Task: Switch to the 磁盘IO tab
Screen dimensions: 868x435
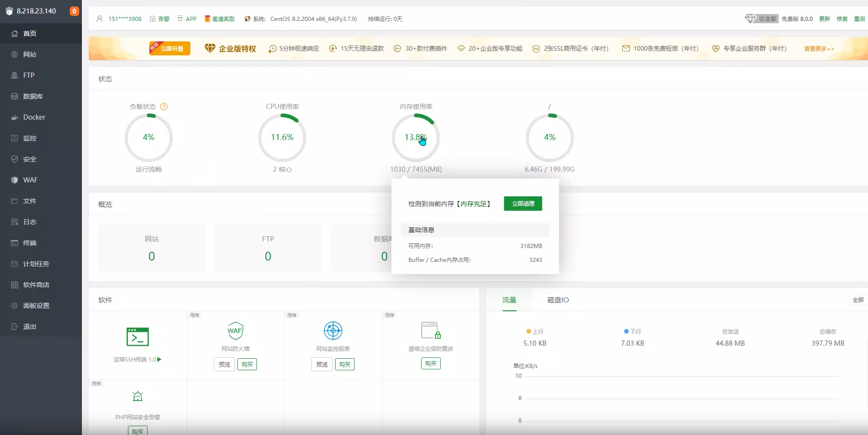Action: click(558, 300)
